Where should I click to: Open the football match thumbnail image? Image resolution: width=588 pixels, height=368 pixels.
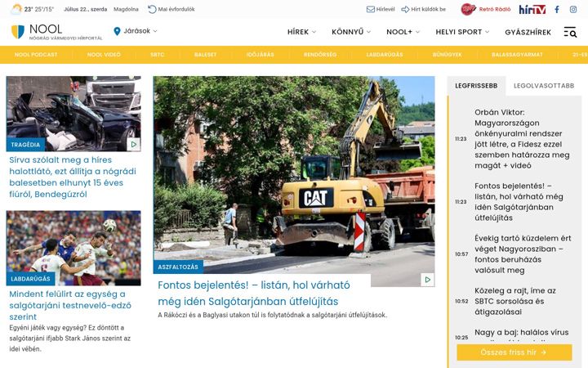73,249
